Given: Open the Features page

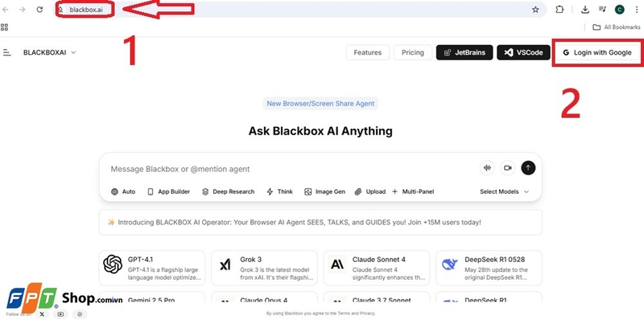Looking at the screenshot, I should point(368,52).
